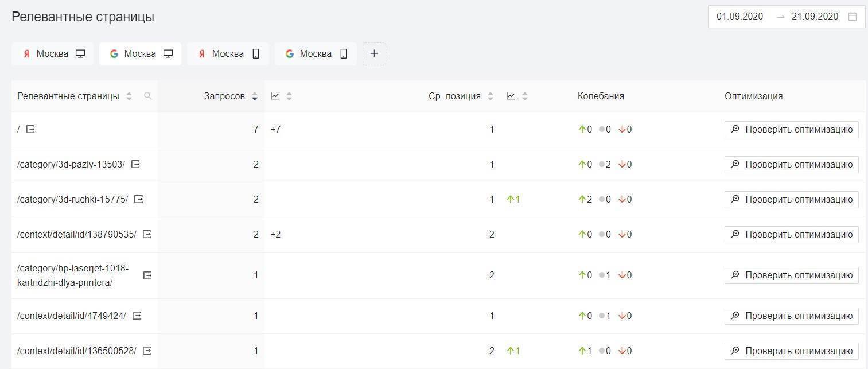Screen dimensions: 868x369
Task: Open external link icon for root page /
Action: pyautogui.click(x=31, y=129)
